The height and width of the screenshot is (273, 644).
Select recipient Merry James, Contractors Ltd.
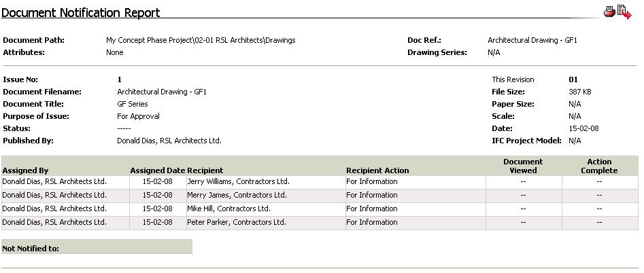(x=237, y=195)
